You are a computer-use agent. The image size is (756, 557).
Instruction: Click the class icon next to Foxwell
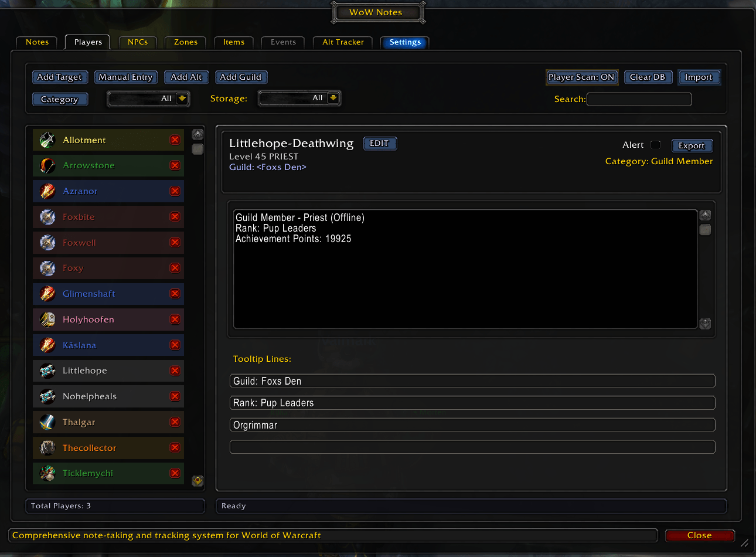click(x=47, y=243)
